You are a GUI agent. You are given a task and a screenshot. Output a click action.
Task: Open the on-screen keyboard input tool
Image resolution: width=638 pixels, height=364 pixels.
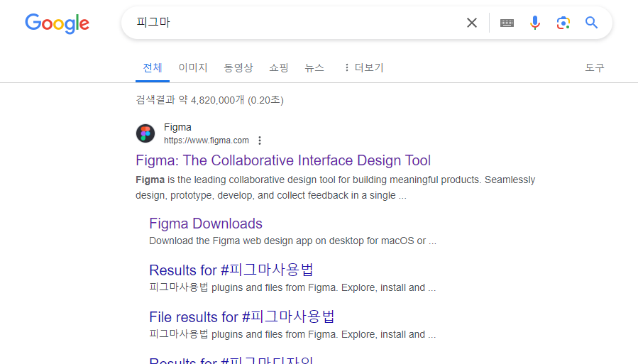coord(507,23)
